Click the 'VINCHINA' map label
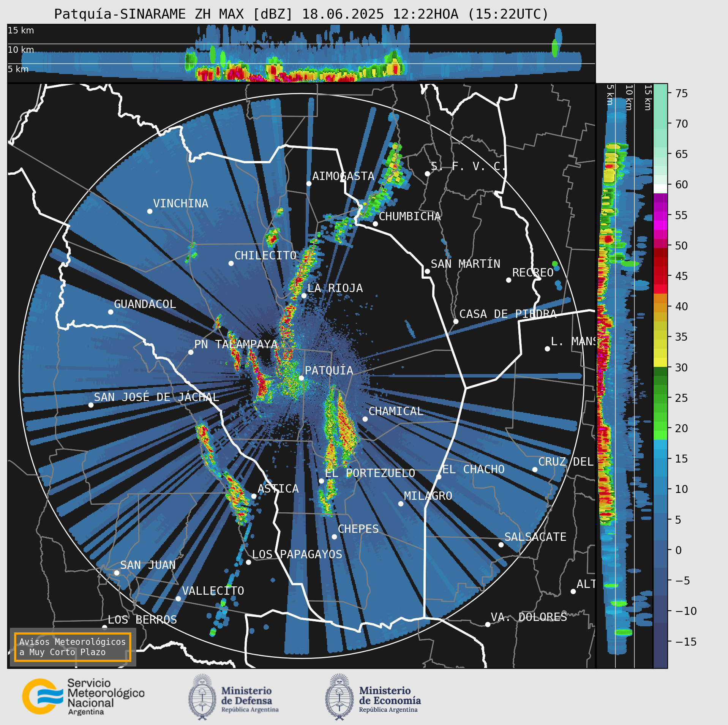Image resolution: width=728 pixels, height=725 pixels. pos(181,204)
